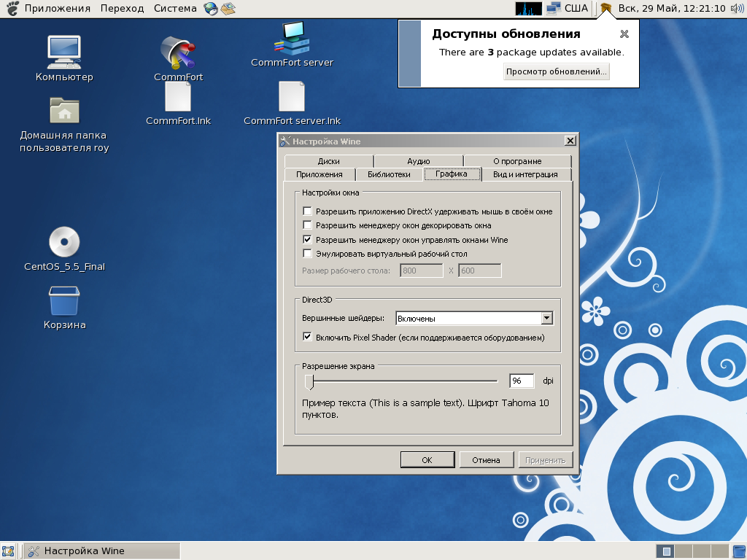
Task: Enable emulate virtual desktop checkbox
Action: tap(307, 254)
